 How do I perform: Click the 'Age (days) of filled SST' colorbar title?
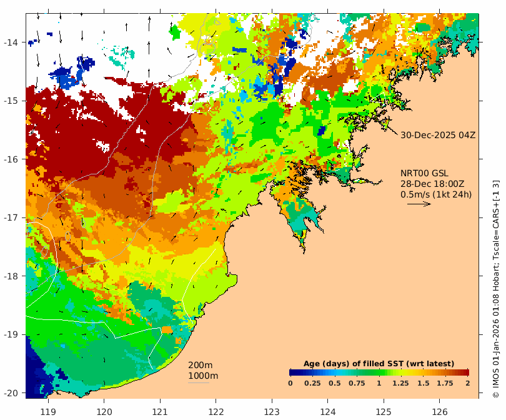pos(379,364)
